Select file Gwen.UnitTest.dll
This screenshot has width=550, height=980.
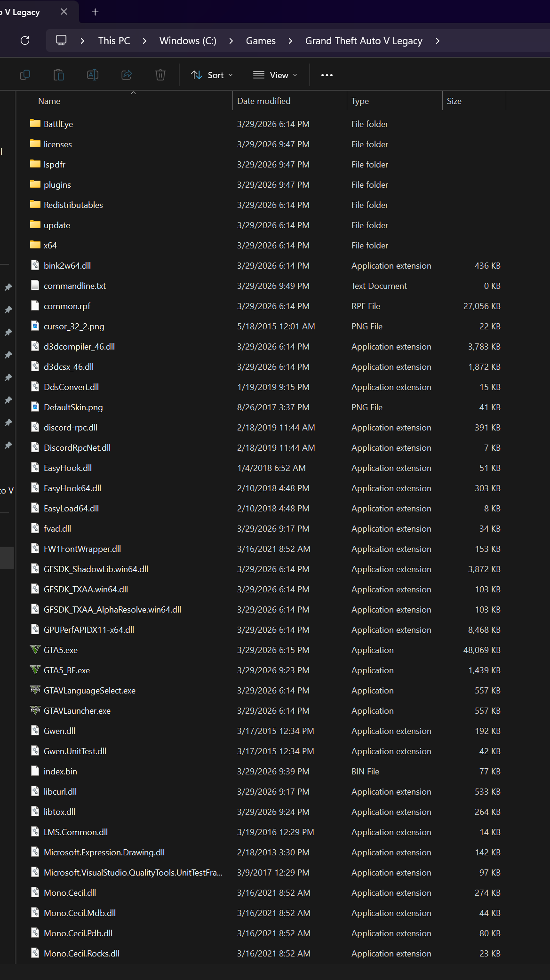pos(75,751)
